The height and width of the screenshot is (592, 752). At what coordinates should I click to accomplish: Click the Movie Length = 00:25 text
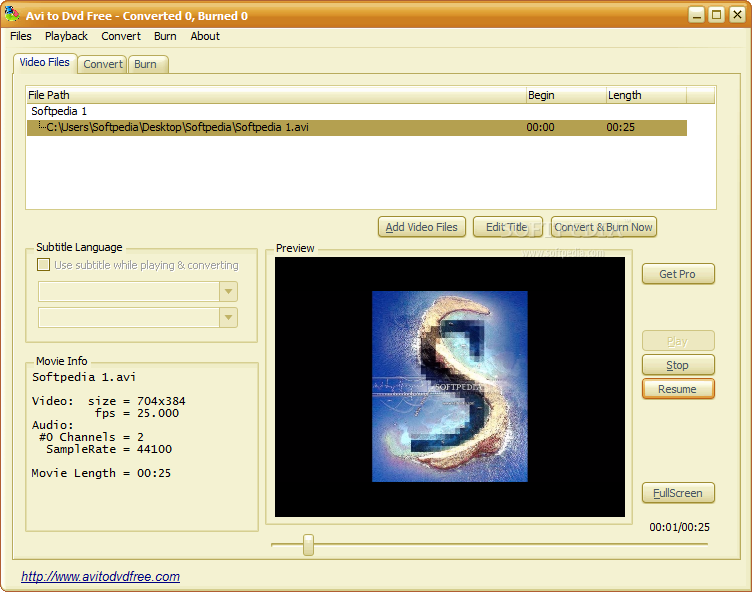pyautogui.click(x=101, y=473)
